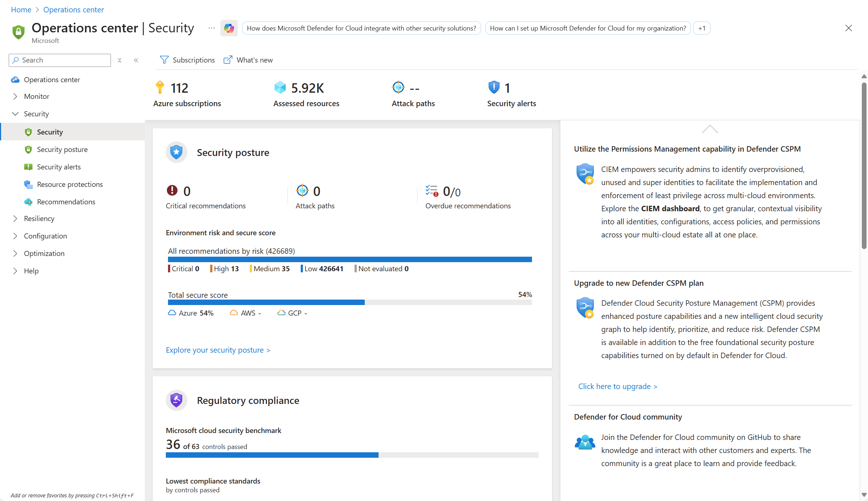Click the Subscriptions filter icon
This screenshot has width=868, height=501.
pos(164,60)
